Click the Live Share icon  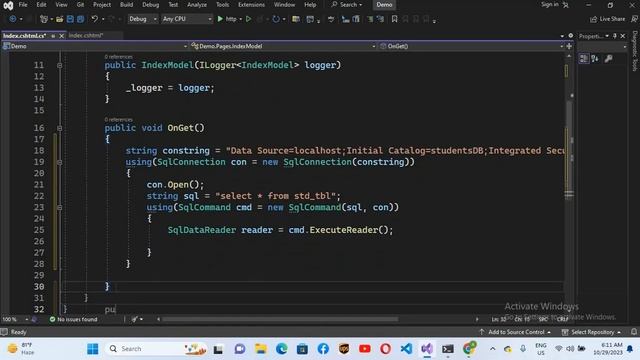pyautogui.click(x=593, y=19)
